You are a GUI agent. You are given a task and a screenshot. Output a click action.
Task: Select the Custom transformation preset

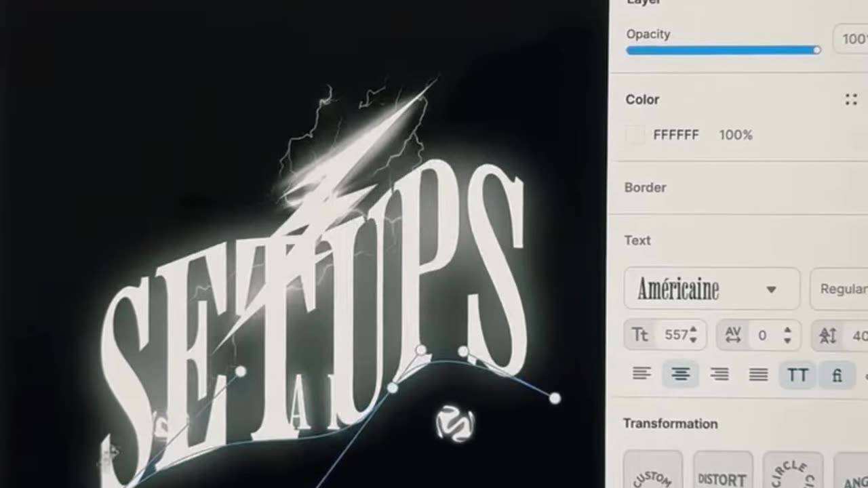[652, 470]
